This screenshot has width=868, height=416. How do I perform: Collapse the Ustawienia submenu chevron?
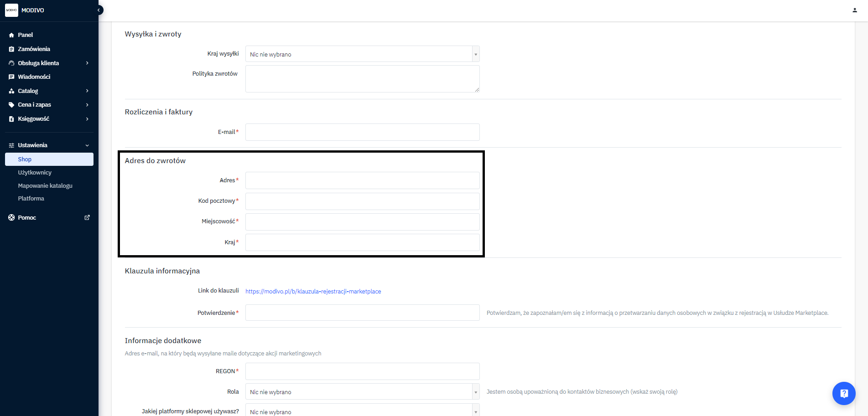[87, 145]
